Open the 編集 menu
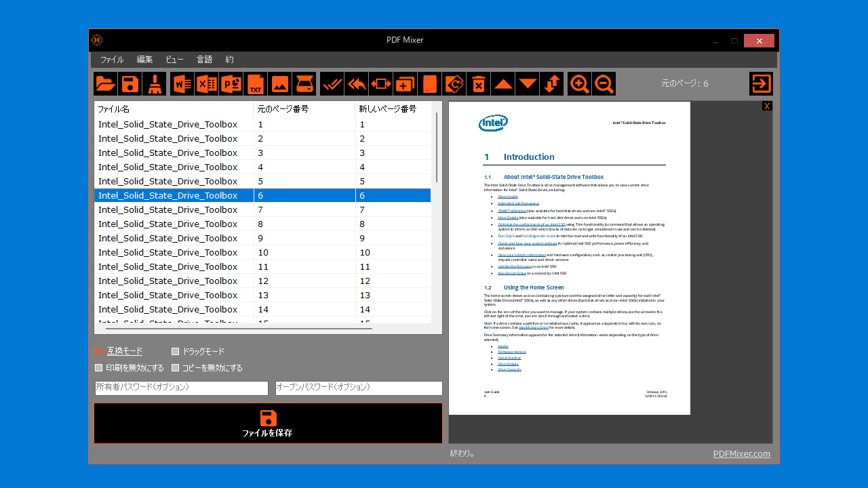The height and width of the screenshot is (488, 868). click(x=144, y=60)
